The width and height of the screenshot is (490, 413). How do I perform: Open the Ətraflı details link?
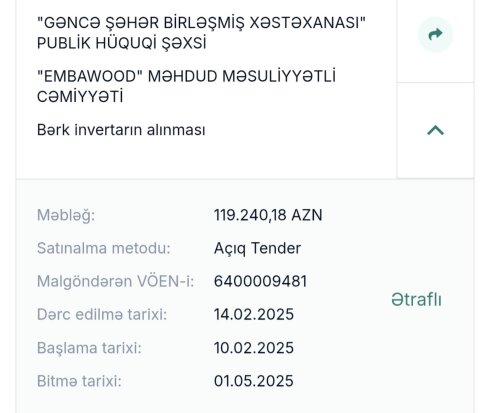(416, 299)
